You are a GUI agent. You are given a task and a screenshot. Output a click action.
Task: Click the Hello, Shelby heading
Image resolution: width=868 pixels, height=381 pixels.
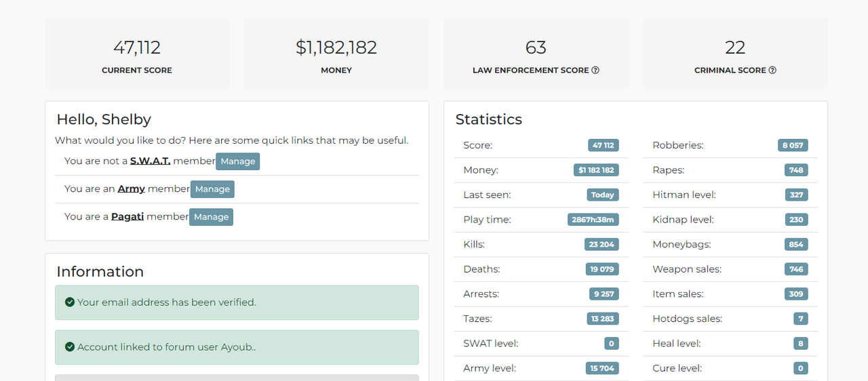[104, 119]
